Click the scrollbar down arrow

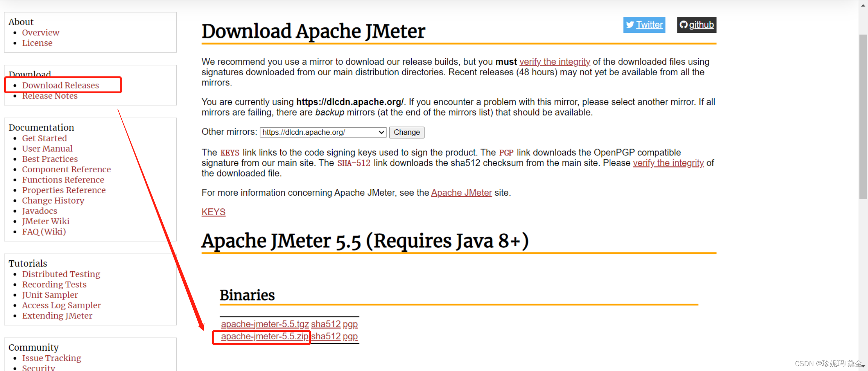click(x=863, y=366)
